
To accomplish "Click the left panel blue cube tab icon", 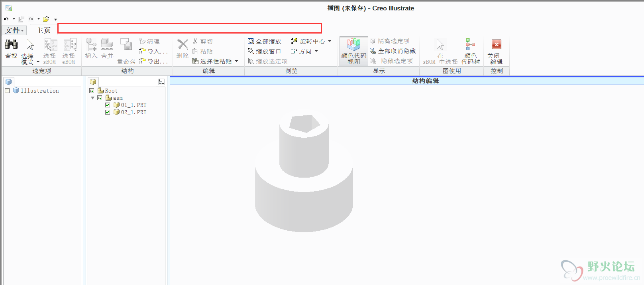I will click(9, 82).
